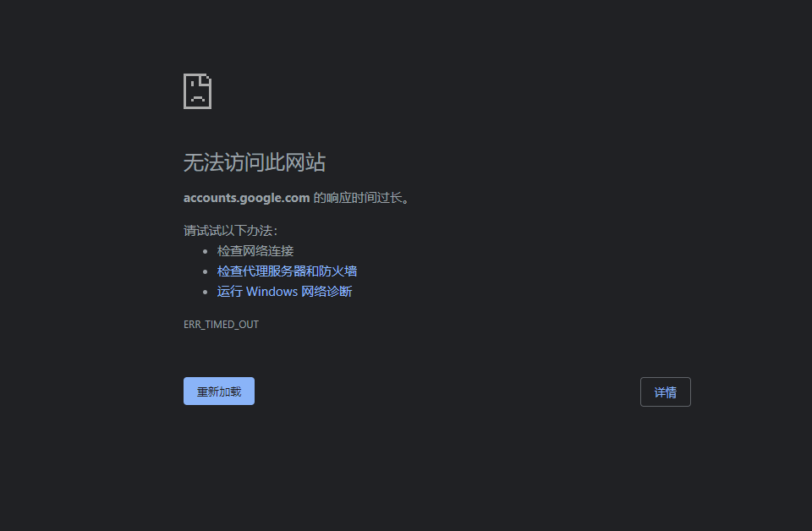Open 检查代理服务器和防火墙 link
Viewport: 812px width, 531px height.
[x=287, y=271]
